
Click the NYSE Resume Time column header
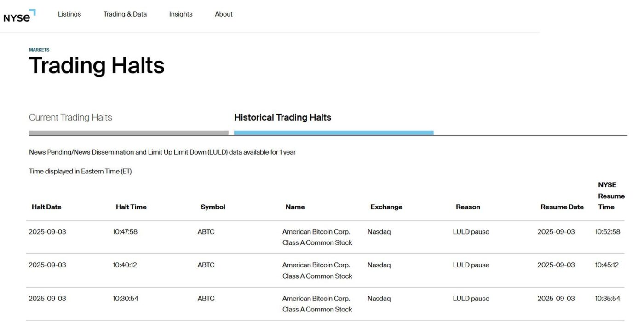coord(611,196)
